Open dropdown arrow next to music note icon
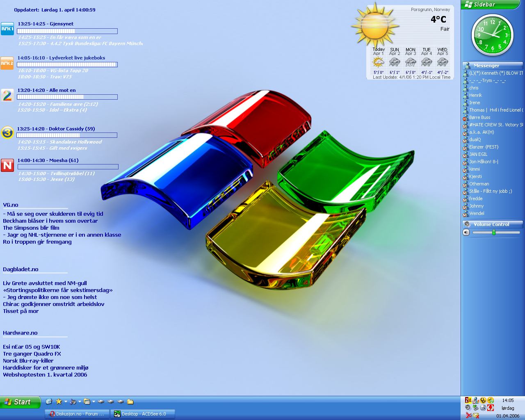 (x=80, y=402)
